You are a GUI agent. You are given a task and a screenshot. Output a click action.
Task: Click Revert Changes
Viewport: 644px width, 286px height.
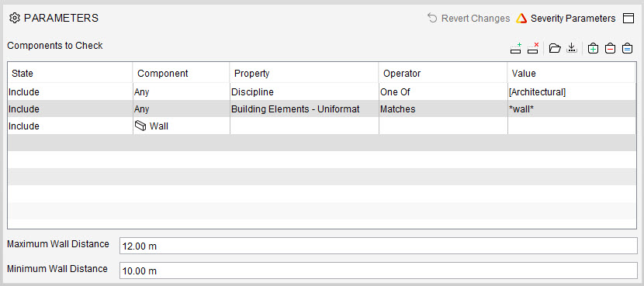[469, 19]
